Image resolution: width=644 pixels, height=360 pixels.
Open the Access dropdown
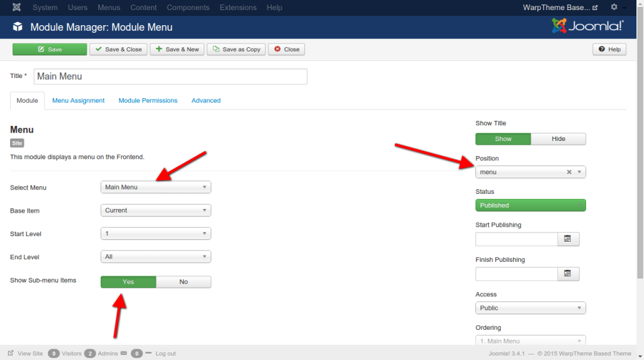click(530, 308)
